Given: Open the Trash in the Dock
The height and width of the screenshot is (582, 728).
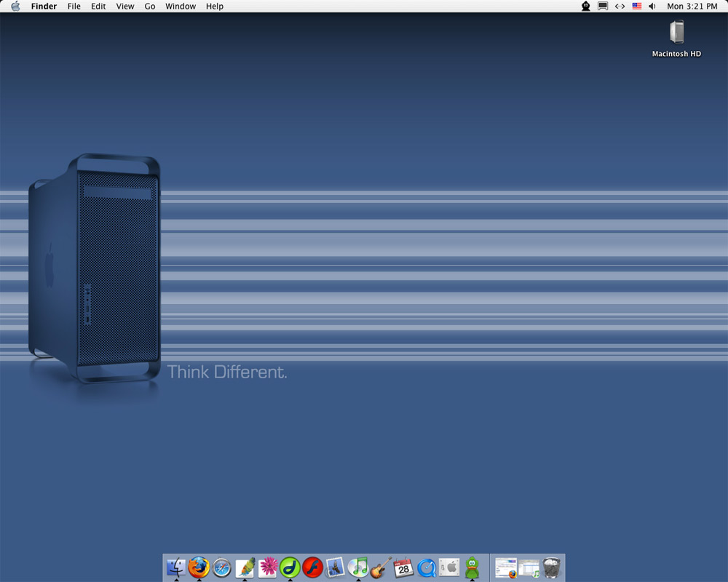Looking at the screenshot, I should (552, 567).
